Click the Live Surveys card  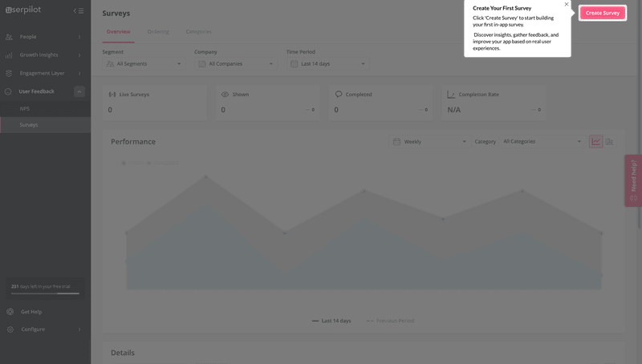(x=155, y=103)
